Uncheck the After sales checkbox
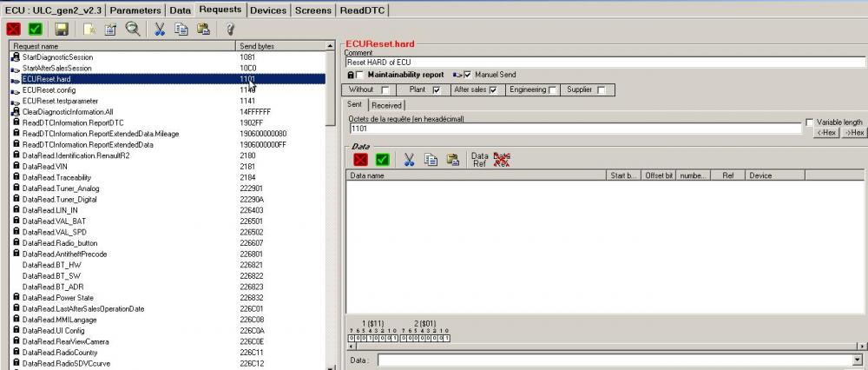Viewport: 868px width, 370px height. tap(493, 89)
